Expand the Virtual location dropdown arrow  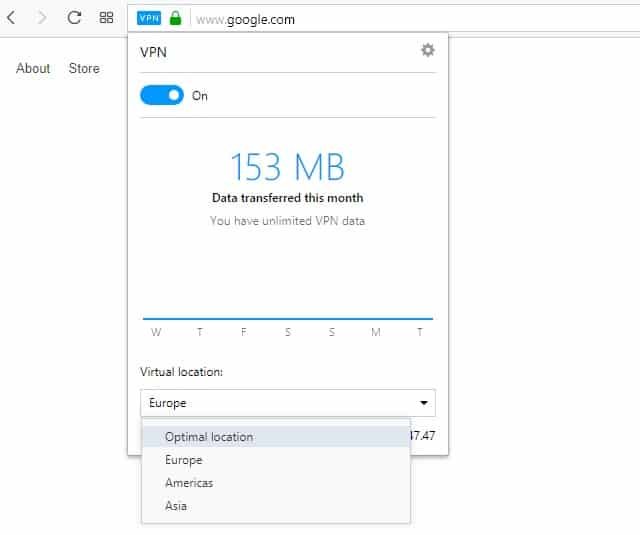coord(425,403)
